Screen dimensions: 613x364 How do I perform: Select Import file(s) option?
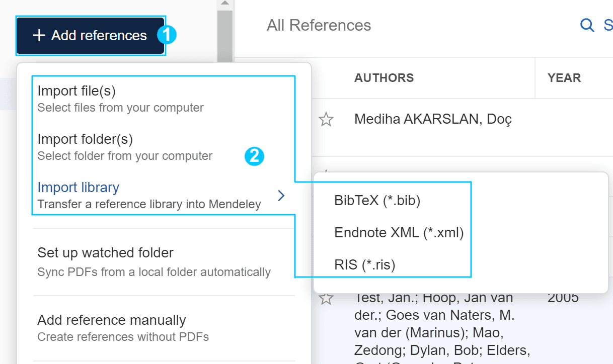click(163, 99)
